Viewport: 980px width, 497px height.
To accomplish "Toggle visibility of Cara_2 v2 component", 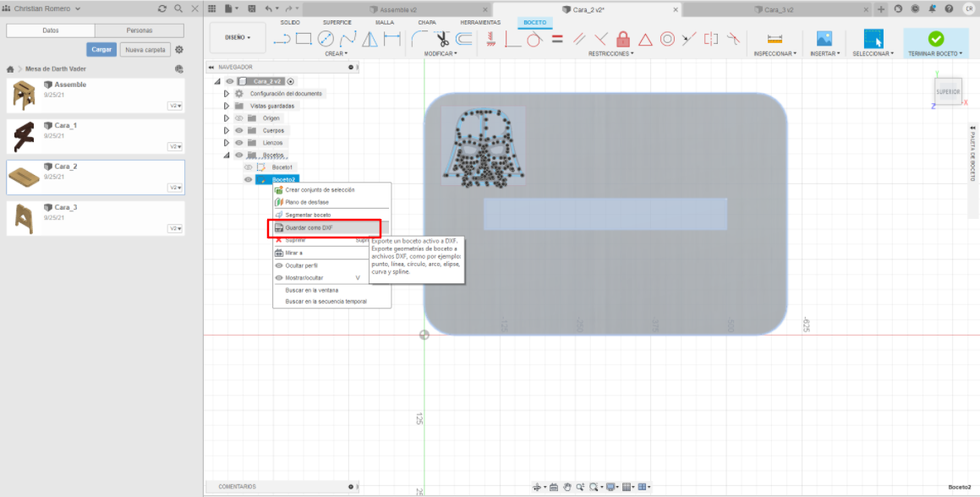I will tap(229, 81).
